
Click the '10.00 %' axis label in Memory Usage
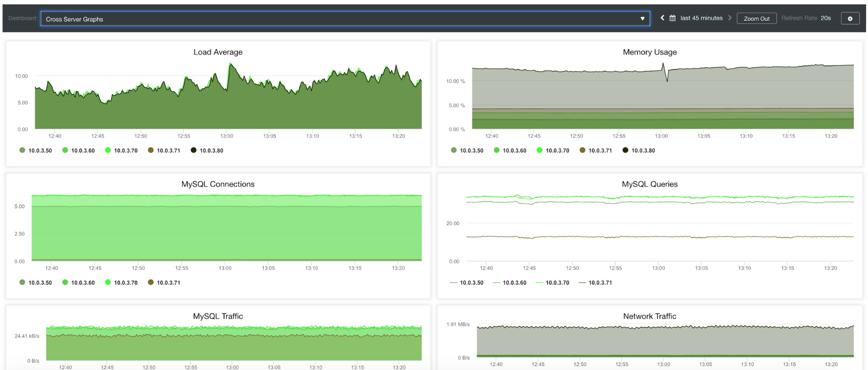[455, 81]
